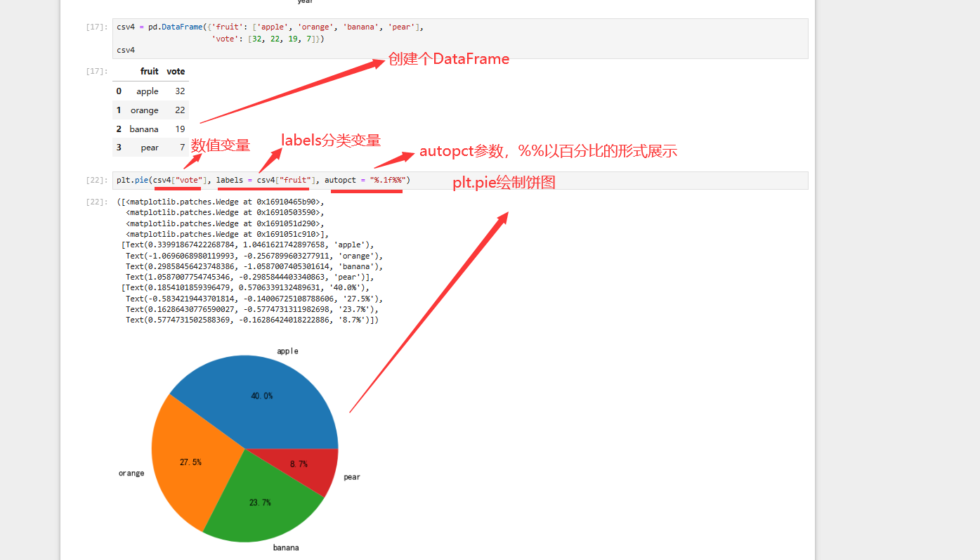Select vote value 7 in the table

click(183, 148)
